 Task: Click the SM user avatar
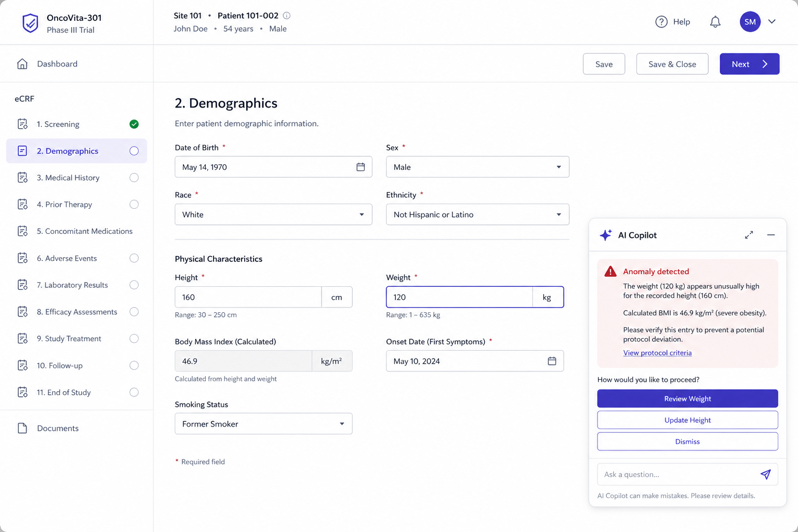click(x=750, y=22)
